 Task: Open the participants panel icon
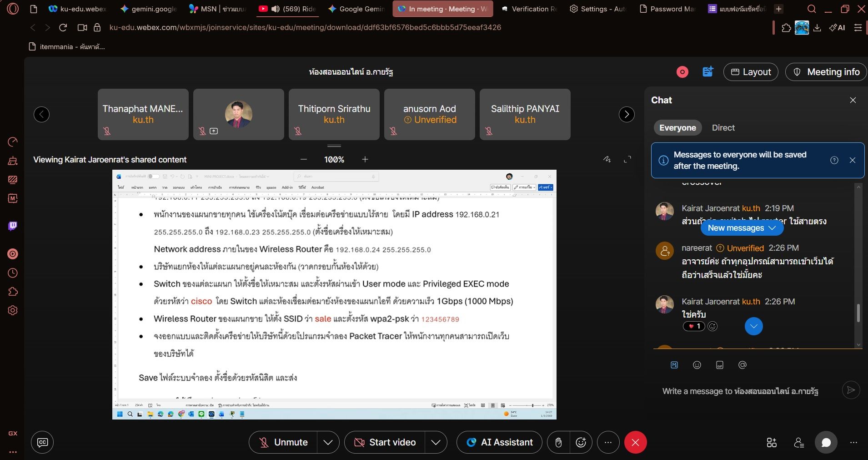pos(798,442)
